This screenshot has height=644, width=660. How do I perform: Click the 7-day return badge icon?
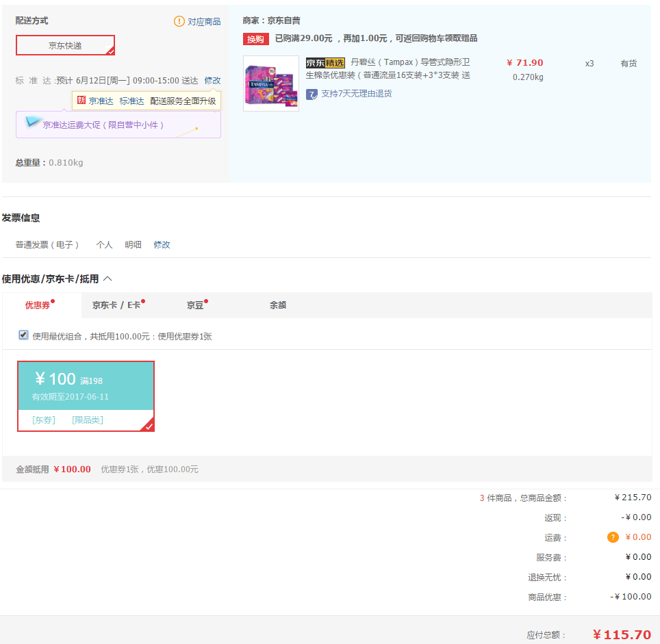tap(312, 94)
